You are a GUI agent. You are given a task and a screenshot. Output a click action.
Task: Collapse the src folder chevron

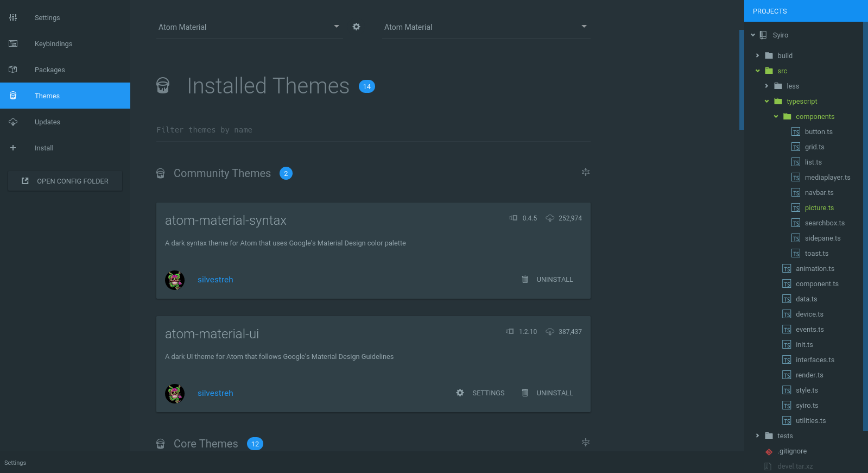click(x=758, y=71)
